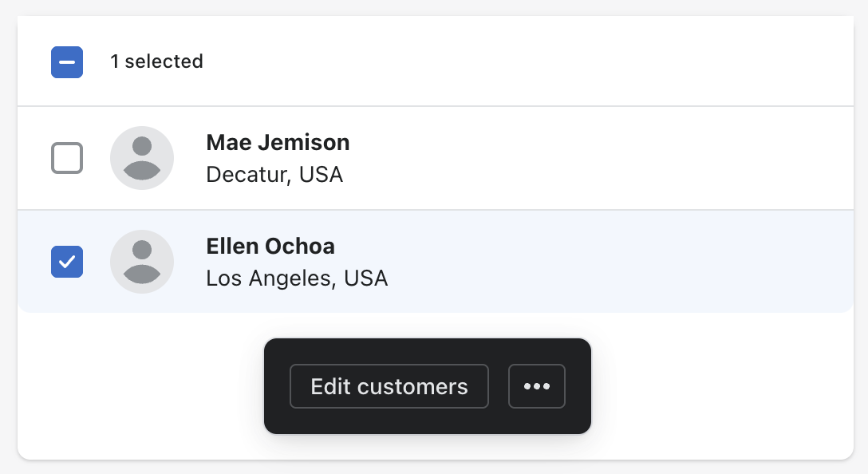This screenshot has height=474, width=868.
Task: Click the "Decatur, USA" location text
Action: (274, 174)
